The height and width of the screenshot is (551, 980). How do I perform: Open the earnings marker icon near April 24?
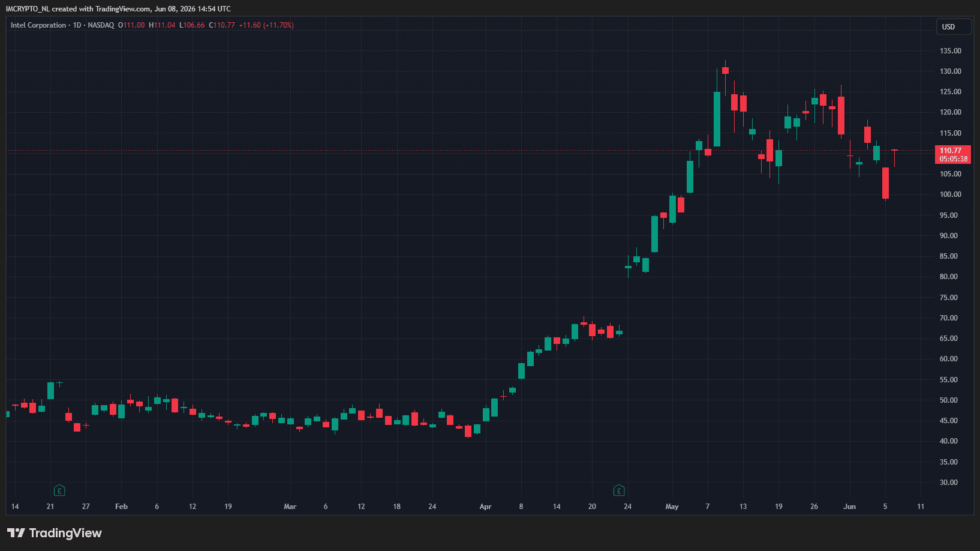[x=620, y=490]
